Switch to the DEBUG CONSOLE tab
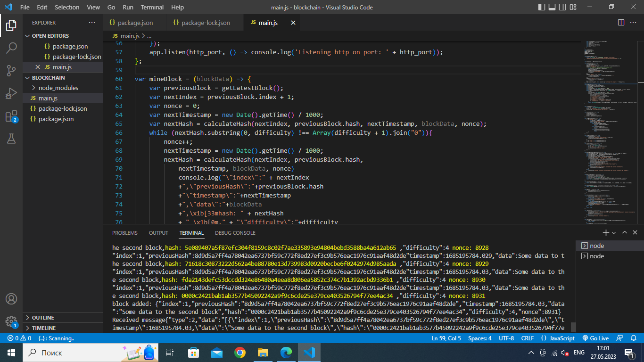644x362 pixels. (x=235, y=233)
